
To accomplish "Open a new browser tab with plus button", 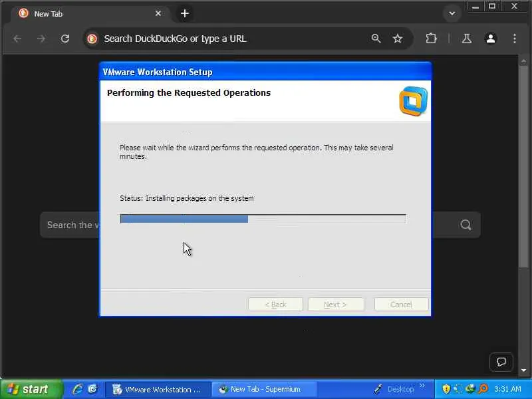I will coord(185,13).
